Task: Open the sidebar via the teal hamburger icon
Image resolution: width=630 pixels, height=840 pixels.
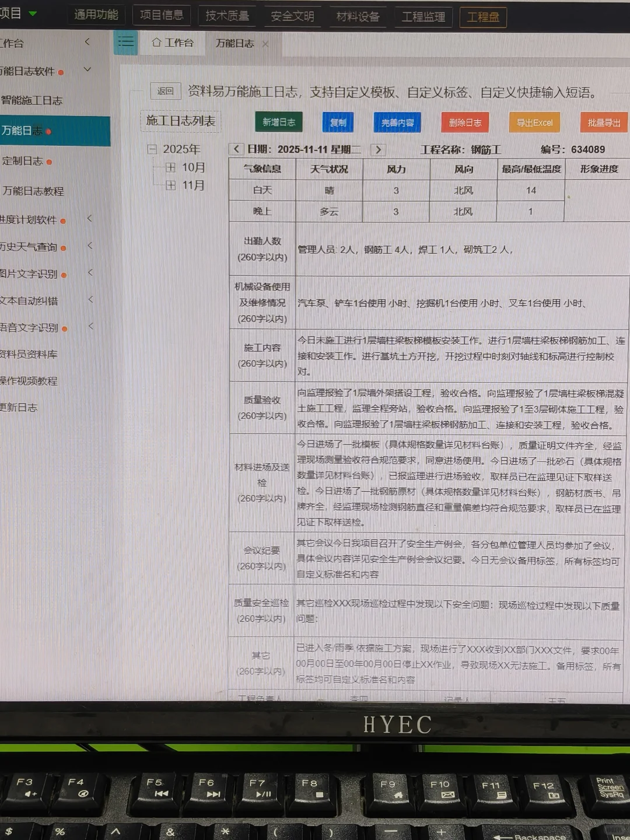Action: (x=125, y=42)
